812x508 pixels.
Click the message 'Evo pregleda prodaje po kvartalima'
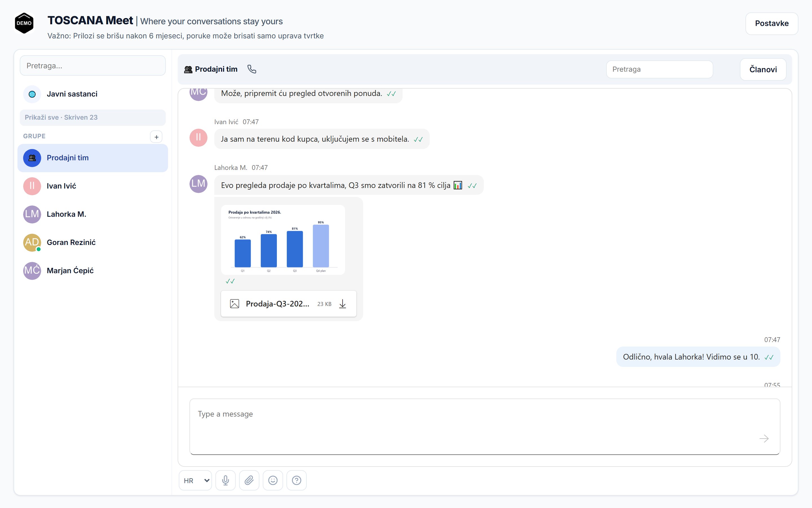pyautogui.click(x=348, y=185)
